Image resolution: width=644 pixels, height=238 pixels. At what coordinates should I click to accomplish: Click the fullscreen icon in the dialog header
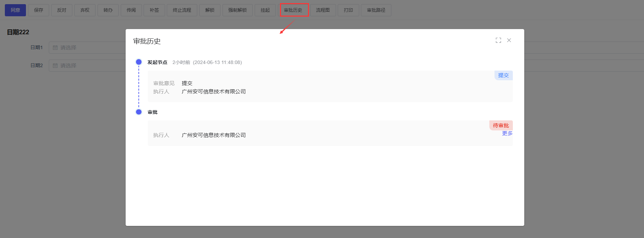click(498, 40)
